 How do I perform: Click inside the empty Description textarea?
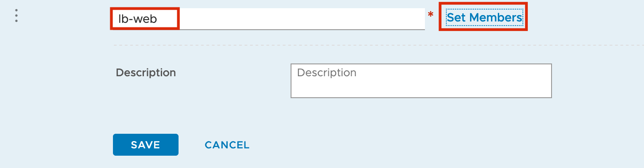click(421, 81)
